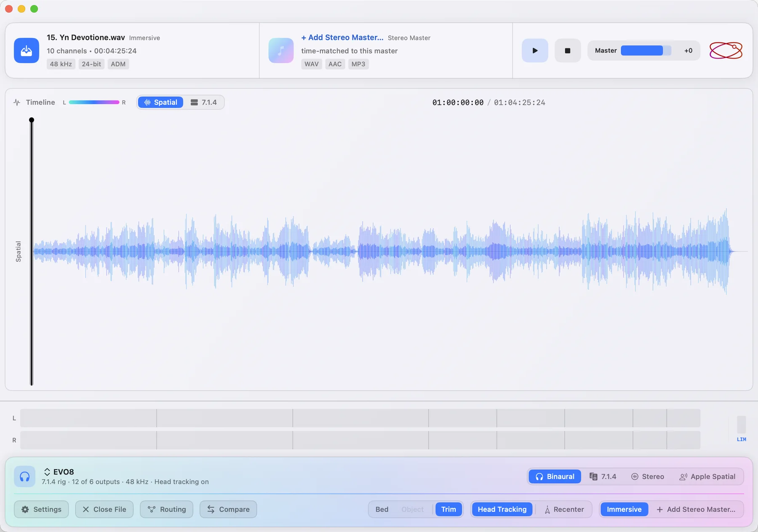Click the file name 15. Yn Devotione.wav
The width and height of the screenshot is (758, 532).
[x=86, y=37]
